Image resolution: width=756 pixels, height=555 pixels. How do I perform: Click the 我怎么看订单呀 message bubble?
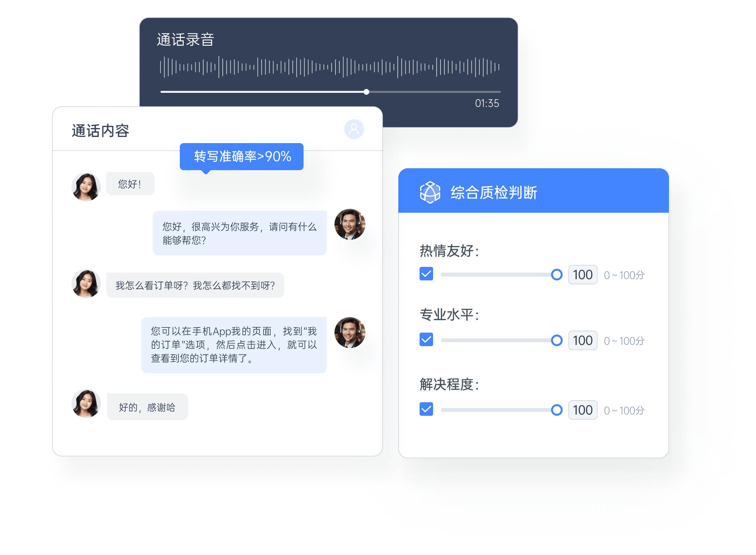point(195,286)
